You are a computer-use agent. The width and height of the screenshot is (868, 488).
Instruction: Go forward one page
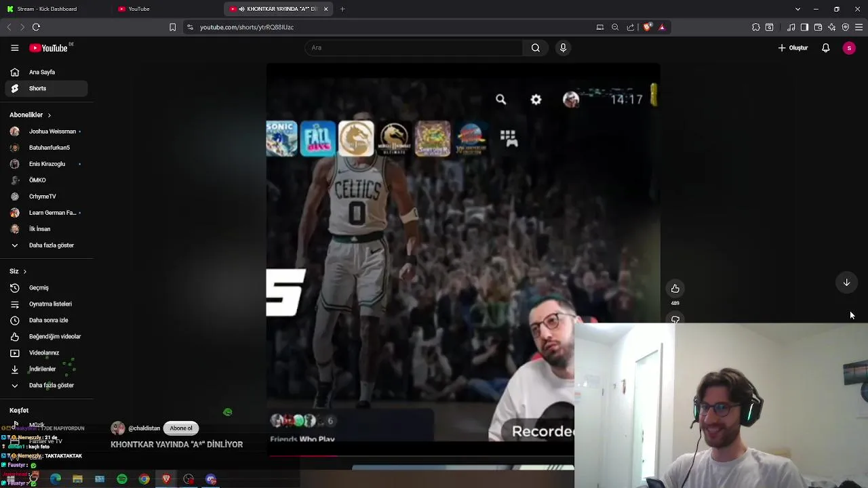coord(22,27)
